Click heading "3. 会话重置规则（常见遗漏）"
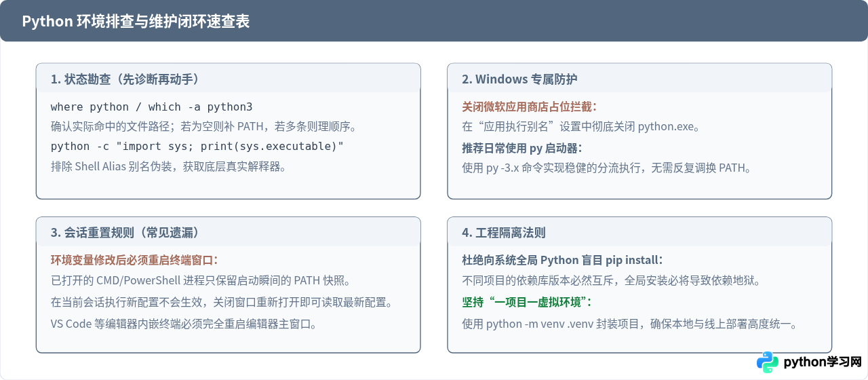The width and height of the screenshot is (868, 380). tap(126, 232)
